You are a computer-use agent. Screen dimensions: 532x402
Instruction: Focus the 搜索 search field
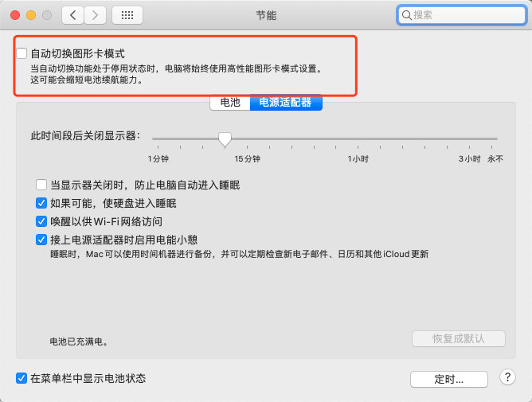click(461, 15)
